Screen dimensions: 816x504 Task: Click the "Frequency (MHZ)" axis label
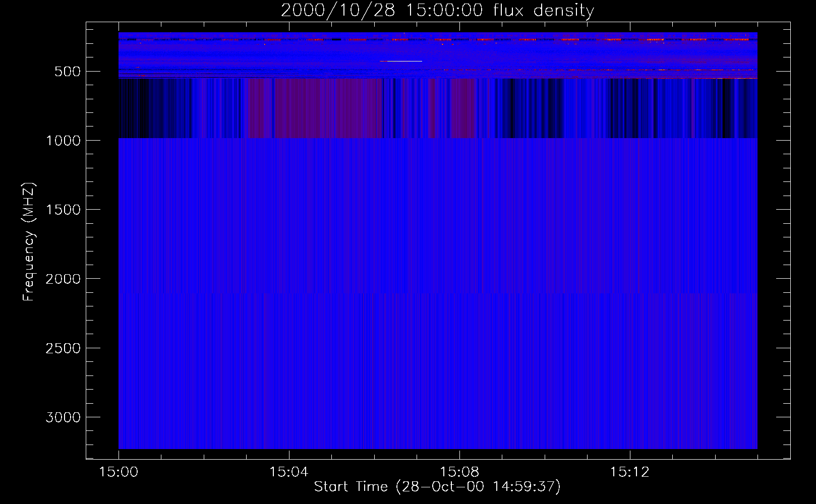point(29,242)
